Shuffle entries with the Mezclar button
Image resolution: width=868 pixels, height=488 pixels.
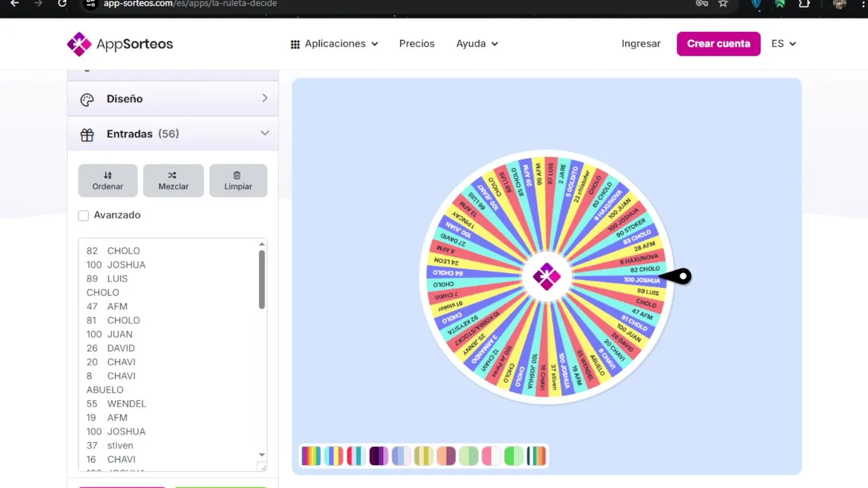[x=174, y=181]
